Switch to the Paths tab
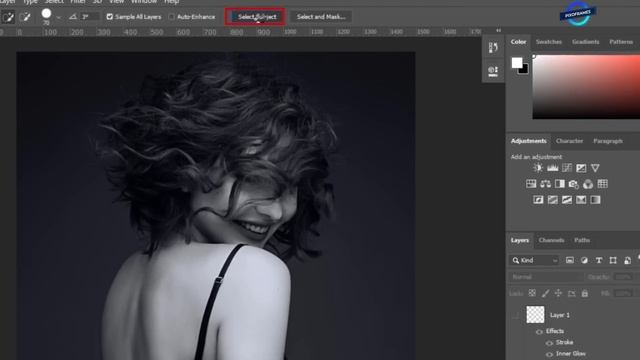640x360 pixels. [x=582, y=240]
